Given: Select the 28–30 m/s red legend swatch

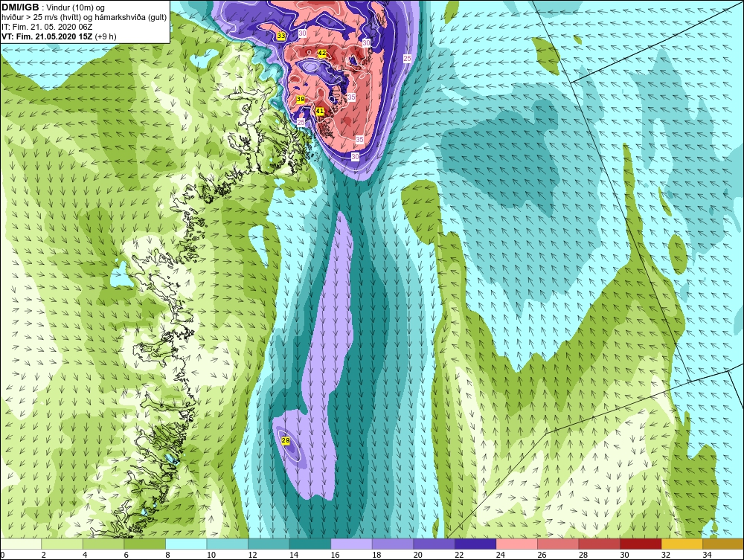Looking at the screenshot, I should tap(599, 544).
